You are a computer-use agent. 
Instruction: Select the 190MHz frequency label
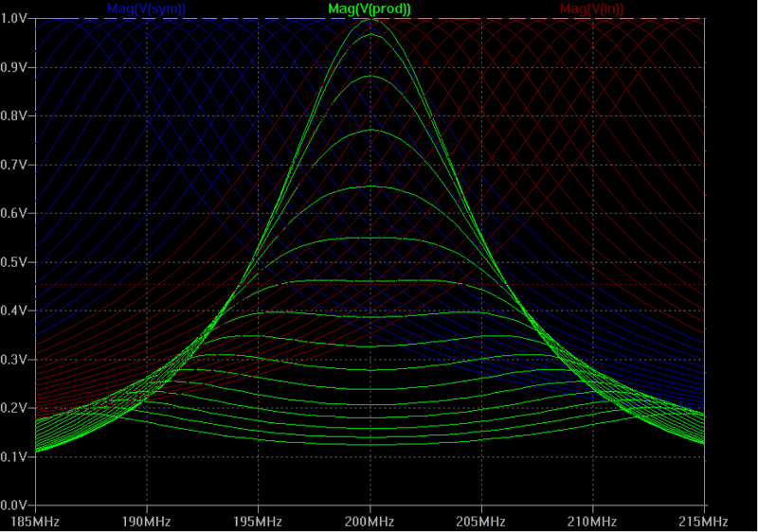[x=147, y=522]
